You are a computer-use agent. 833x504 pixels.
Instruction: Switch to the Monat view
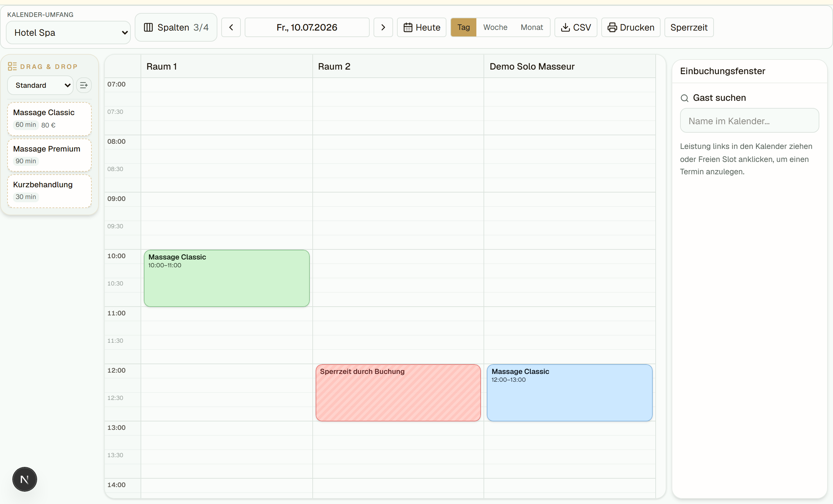532,27
